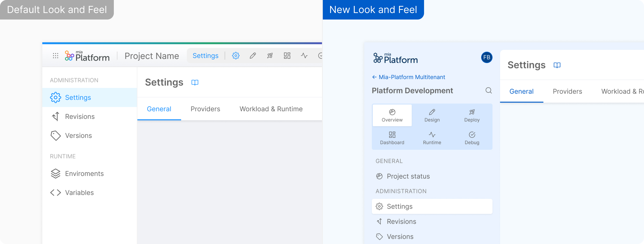Open the app grid launcher icon

click(x=55, y=56)
